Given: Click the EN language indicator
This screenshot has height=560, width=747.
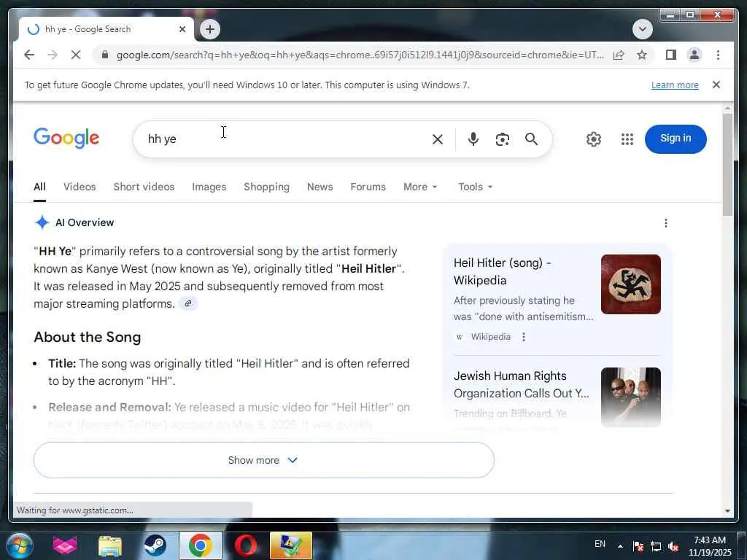Looking at the screenshot, I should 600,544.
